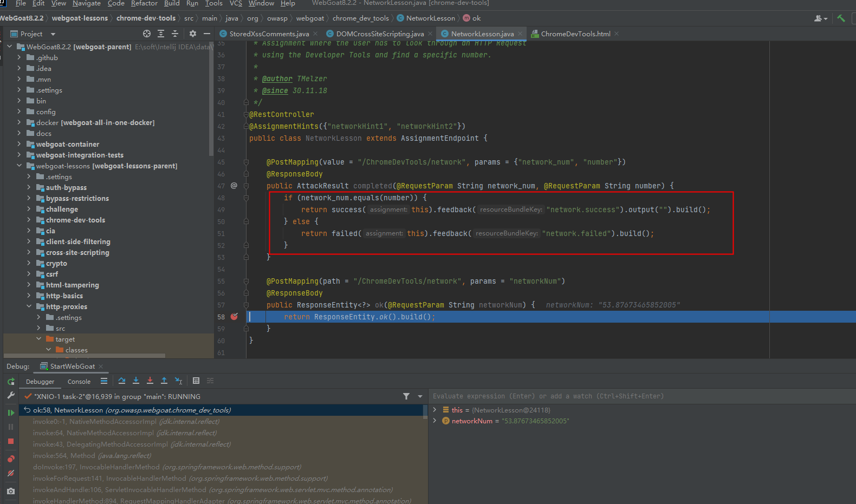Screen dimensions: 856x504
Task: Collapse the http-proxies module
Action: point(29,306)
